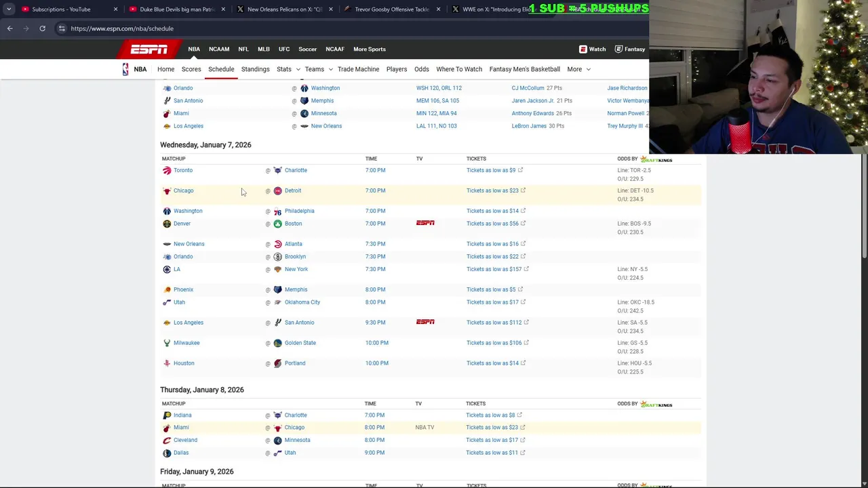Viewport: 868px width, 488px height.
Task: Click the Boston Celtics team logo
Action: pos(277,224)
